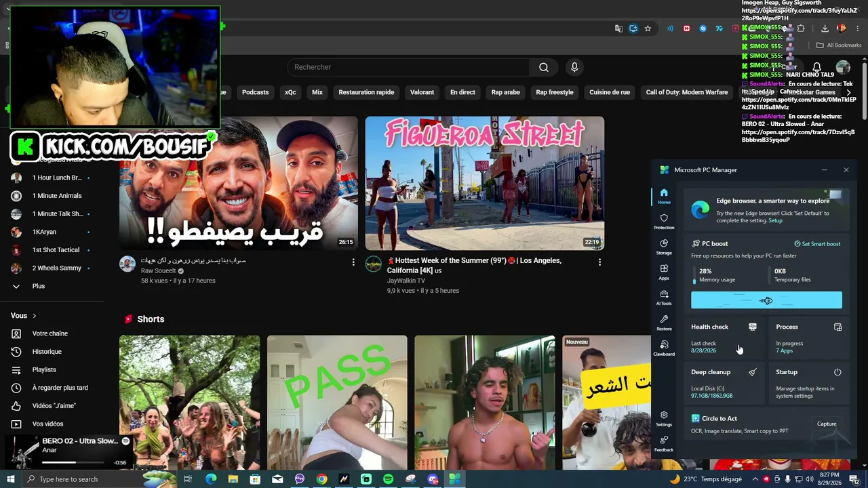The image size is (868, 488).
Task: Open the Chrome three-dot menu
Action: tap(858, 28)
